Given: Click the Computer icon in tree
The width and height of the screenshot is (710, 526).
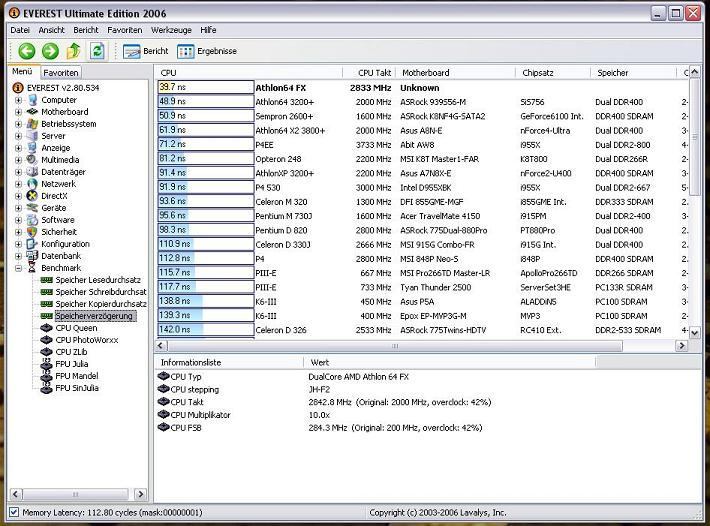Looking at the screenshot, I should pos(33,100).
